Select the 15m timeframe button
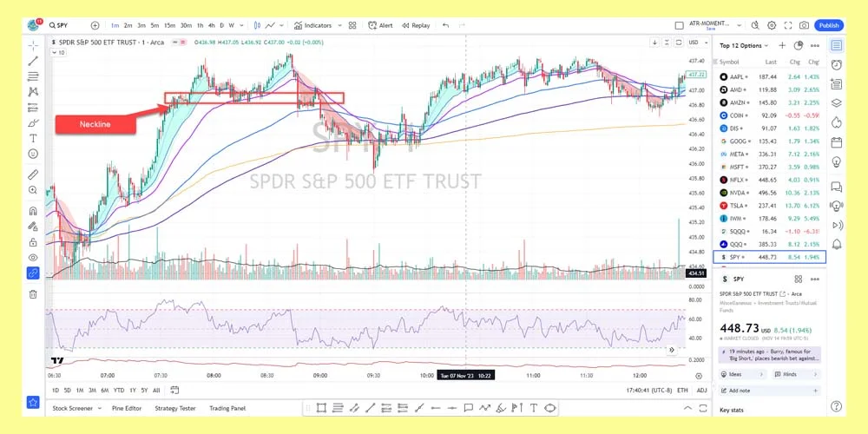 [169, 25]
